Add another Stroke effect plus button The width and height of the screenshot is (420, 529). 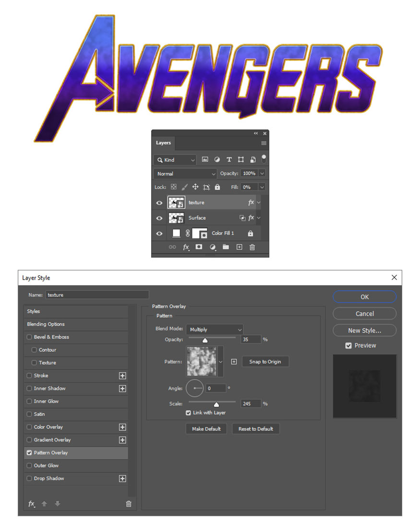(x=122, y=376)
